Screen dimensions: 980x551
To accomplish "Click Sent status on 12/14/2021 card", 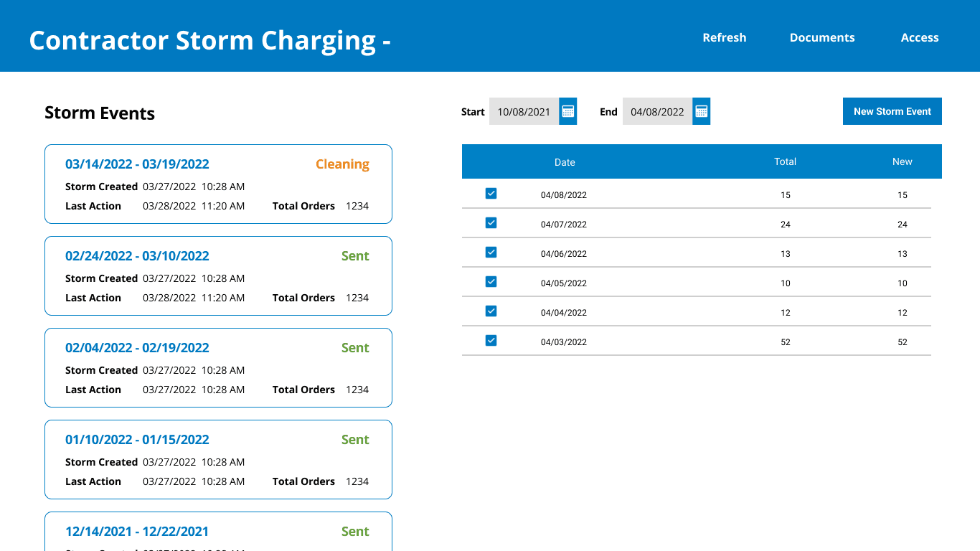I will click(355, 532).
